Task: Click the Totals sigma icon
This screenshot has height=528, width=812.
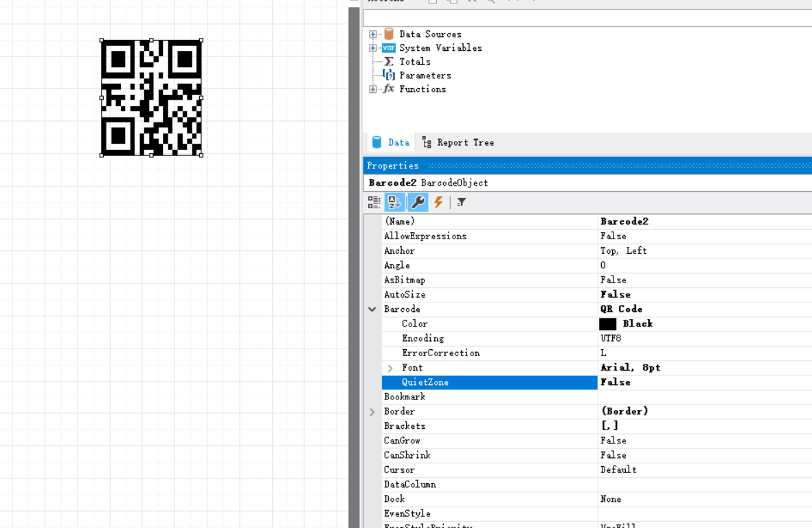Action: coord(389,62)
